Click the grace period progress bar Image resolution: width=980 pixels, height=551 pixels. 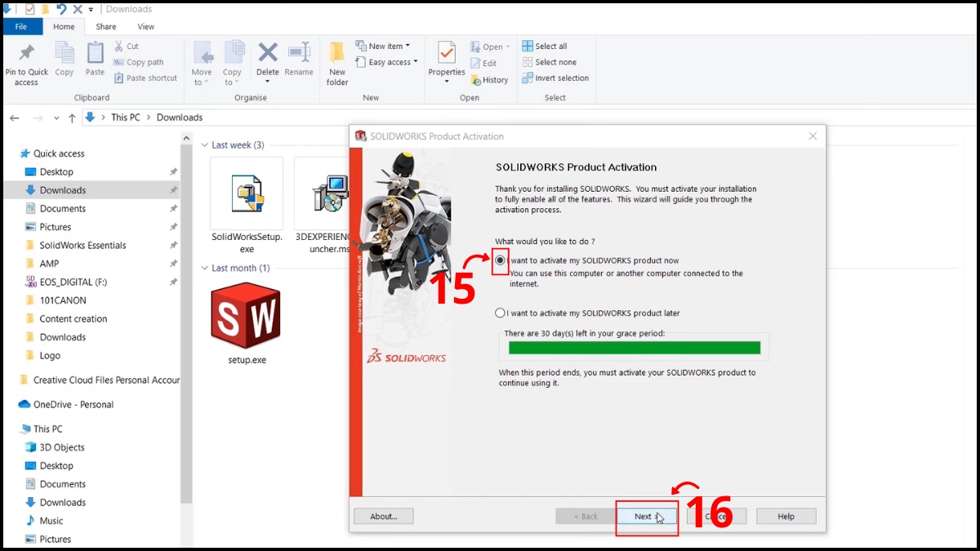click(x=635, y=348)
